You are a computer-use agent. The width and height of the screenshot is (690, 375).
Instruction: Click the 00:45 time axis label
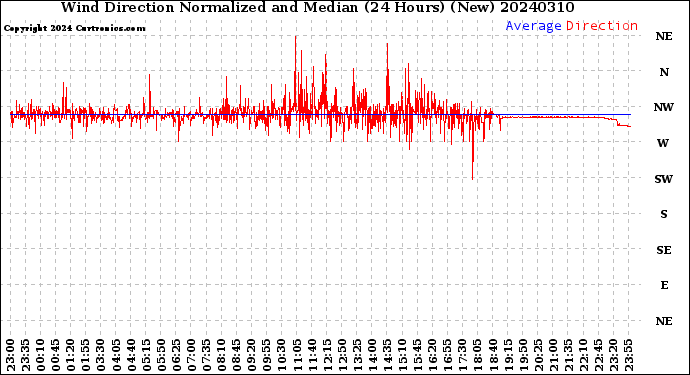(x=55, y=356)
